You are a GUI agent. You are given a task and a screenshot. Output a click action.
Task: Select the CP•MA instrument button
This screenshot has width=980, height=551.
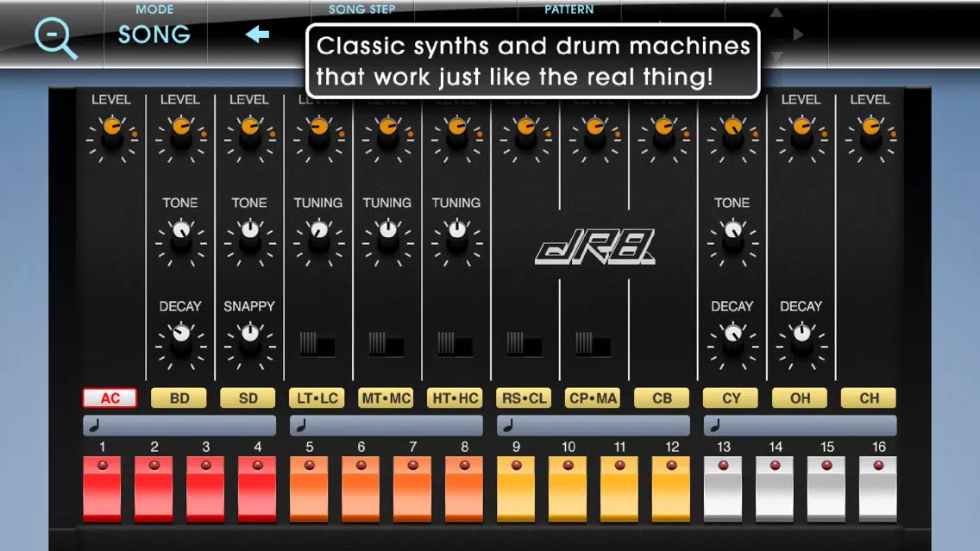point(594,398)
